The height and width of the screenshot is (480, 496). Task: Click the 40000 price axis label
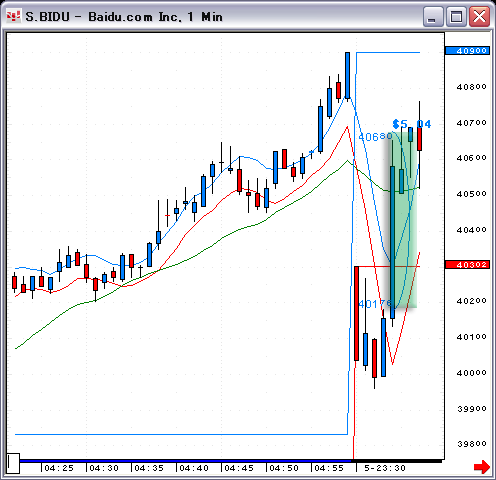(471, 373)
